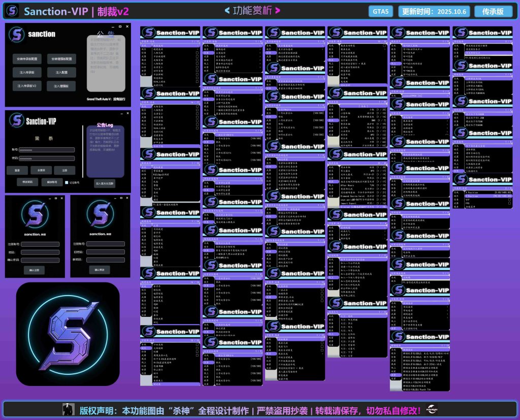Click the avatar icon in the copyright footer
Image resolution: width=520 pixels, height=420 pixels.
tap(67, 409)
